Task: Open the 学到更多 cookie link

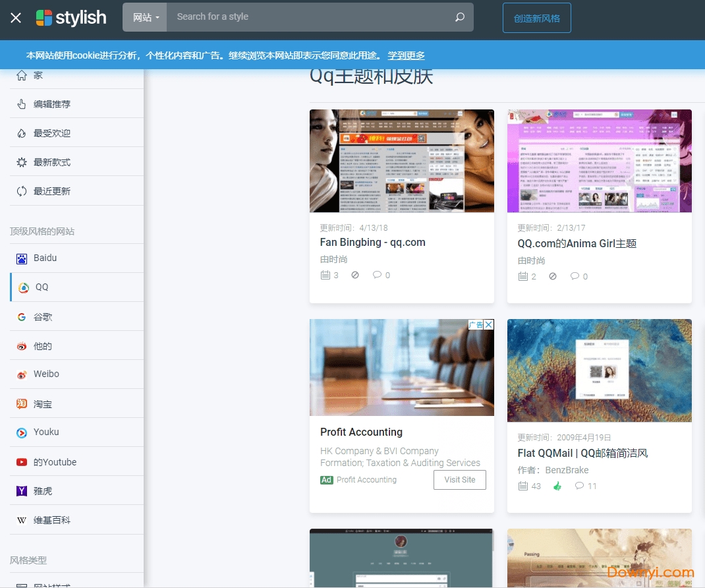Action: pos(406,55)
